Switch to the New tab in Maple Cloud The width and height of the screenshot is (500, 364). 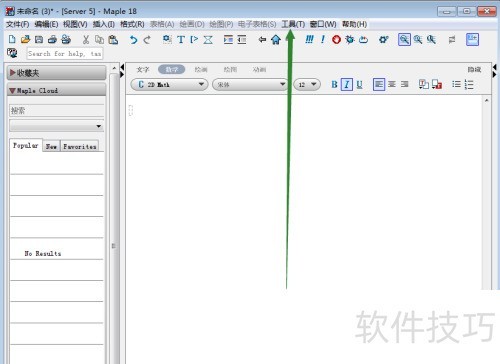click(x=51, y=146)
